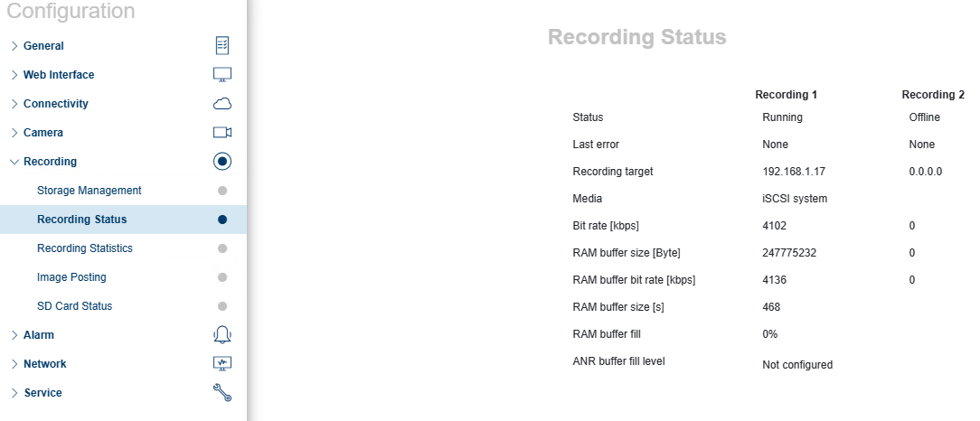This screenshot has width=980, height=421.
Task: Click the Alarm bell icon
Action: (x=222, y=335)
